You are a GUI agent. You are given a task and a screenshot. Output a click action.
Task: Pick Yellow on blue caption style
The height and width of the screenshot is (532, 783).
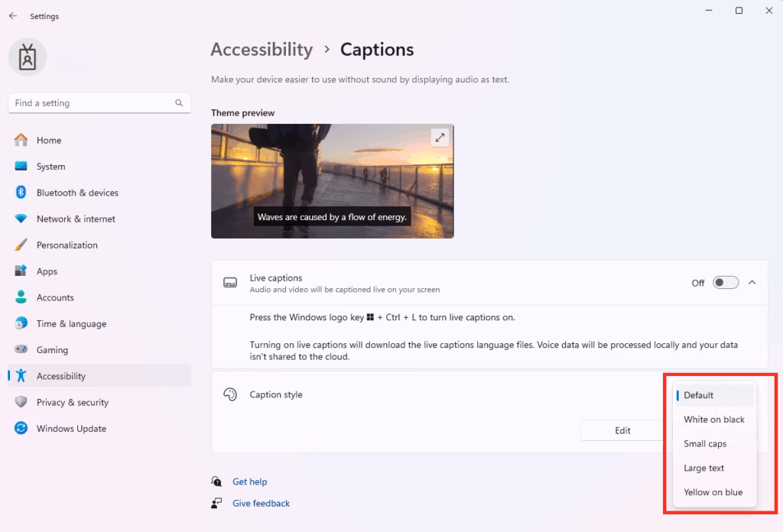[x=715, y=492]
